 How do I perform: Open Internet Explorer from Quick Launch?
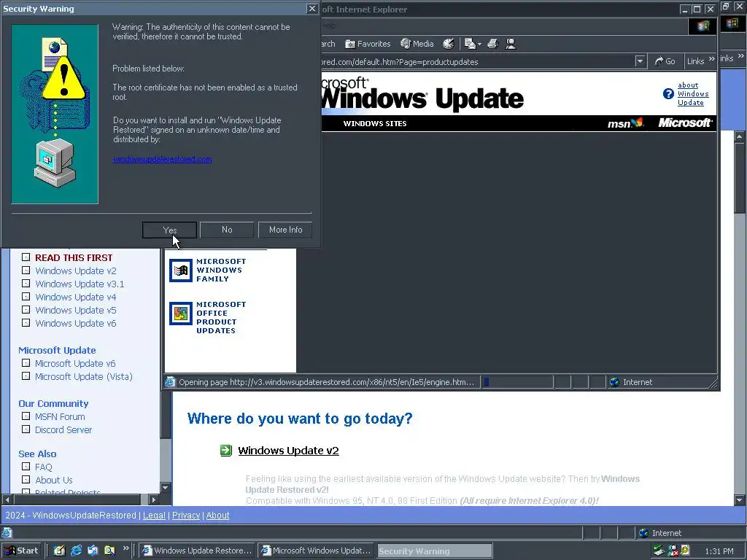coord(76,551)
